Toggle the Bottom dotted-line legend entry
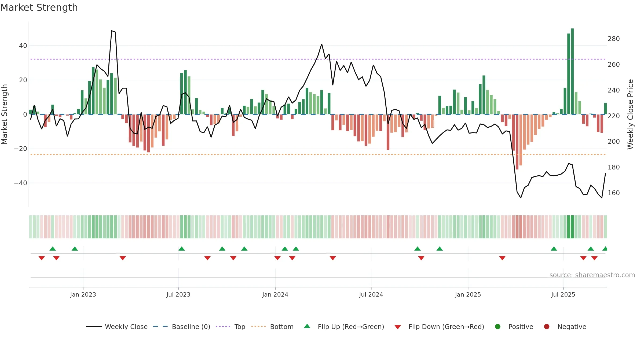 (x=272, y=327)
